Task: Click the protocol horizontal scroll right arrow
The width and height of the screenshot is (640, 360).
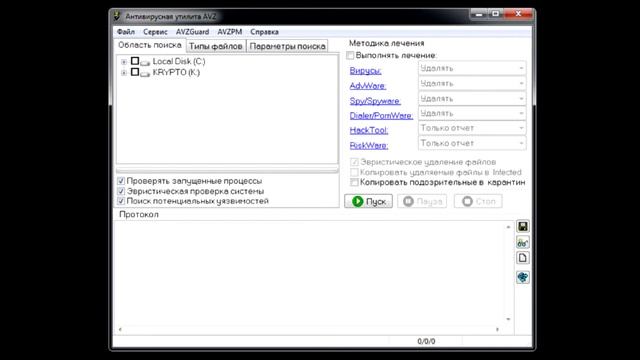Action: point(497,329)
